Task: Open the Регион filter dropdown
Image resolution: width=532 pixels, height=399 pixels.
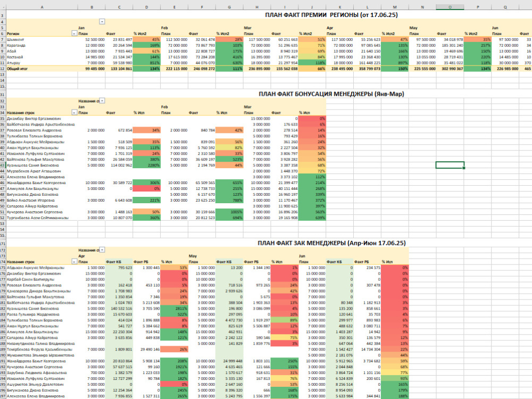Action: [x=74, y=34]
